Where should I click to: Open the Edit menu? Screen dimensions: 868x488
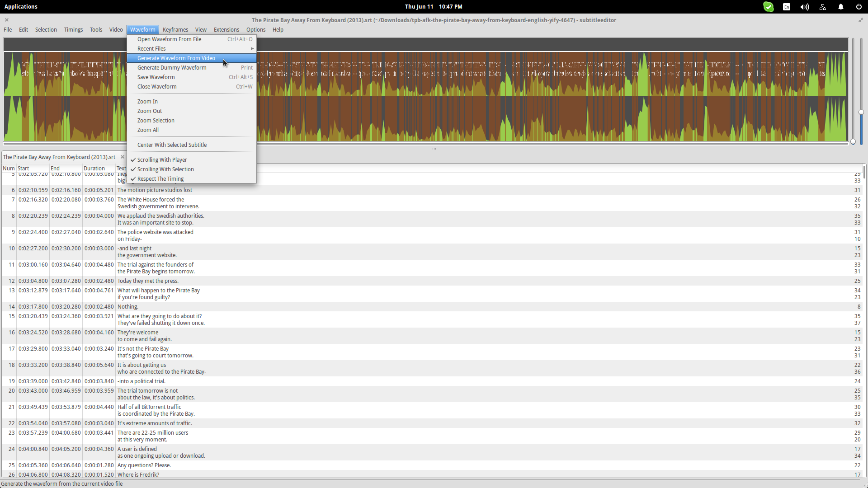[24, 29]
